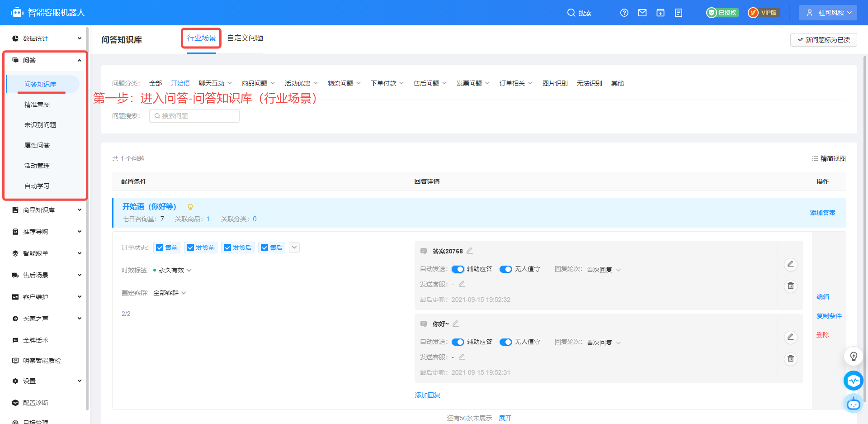Click 新问题标为已读 button
868x424 pixels.
point(824,40)
